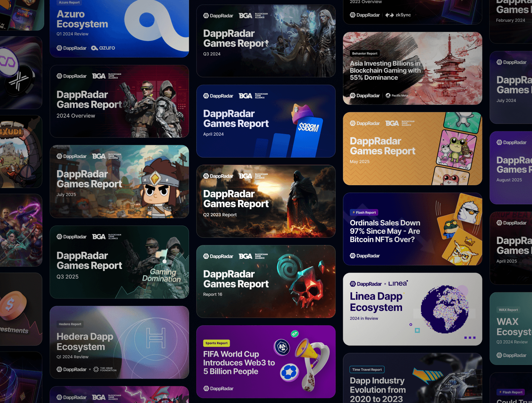Click the azuro logo on the Azuro Ecosystem card
This screenshot has height=403, width=532.
point(103,48)
